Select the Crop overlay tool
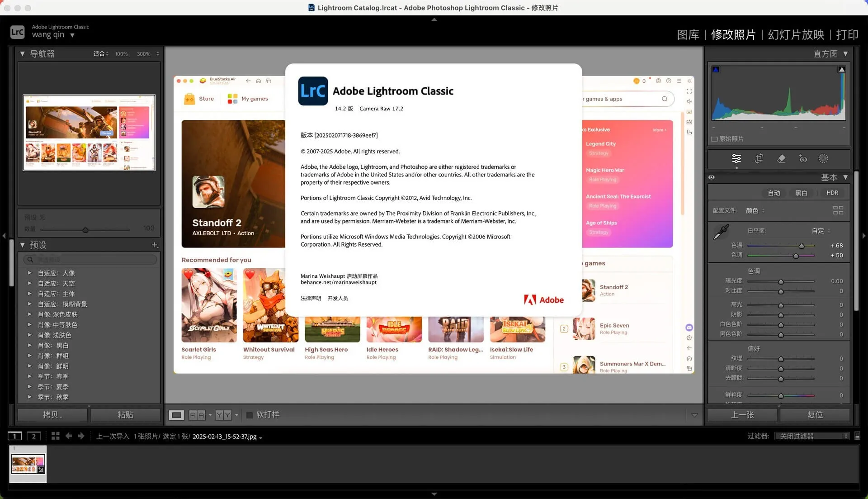Viewport: 868px width, 499px height. coord(759,159)
